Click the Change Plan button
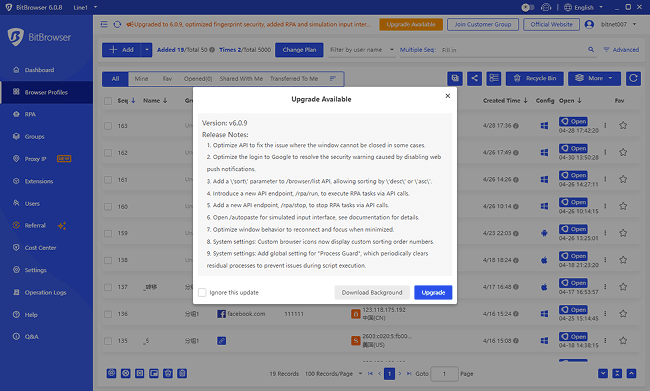This screenshot has width=650, height=391. [x=299, y=50]
